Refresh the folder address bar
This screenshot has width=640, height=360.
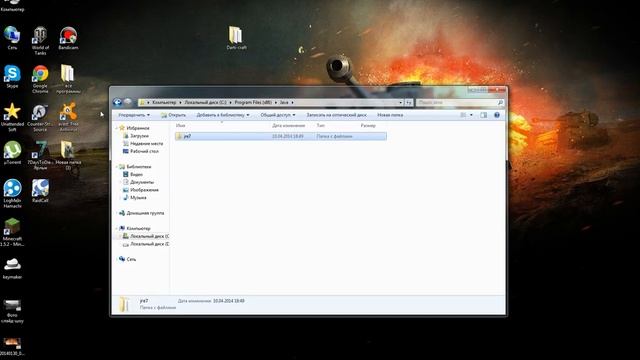[409, 102]
